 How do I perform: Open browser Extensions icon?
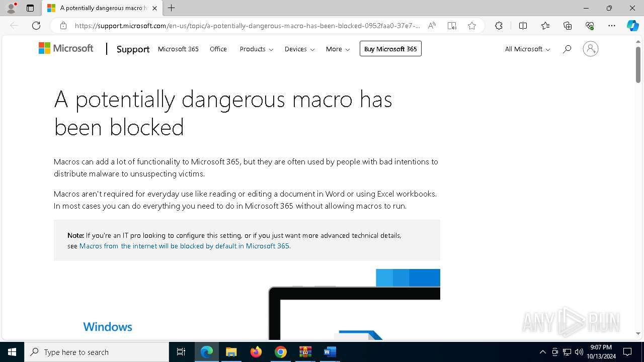pos(499,26)
